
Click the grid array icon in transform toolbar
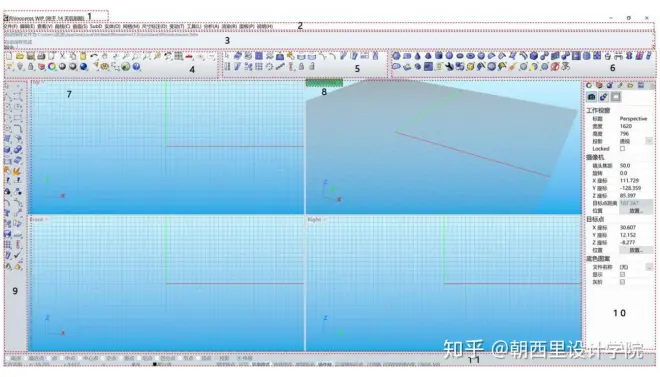coord(259,66)
